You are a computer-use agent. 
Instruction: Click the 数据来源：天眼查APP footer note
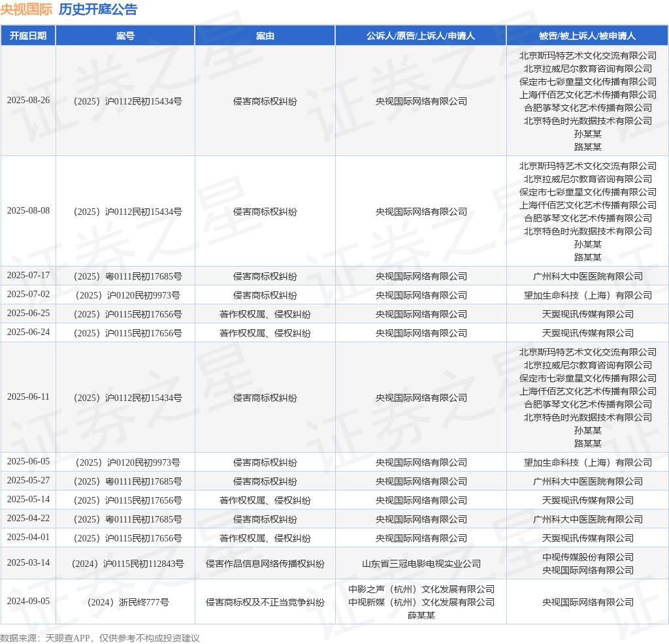click(100, 638)
